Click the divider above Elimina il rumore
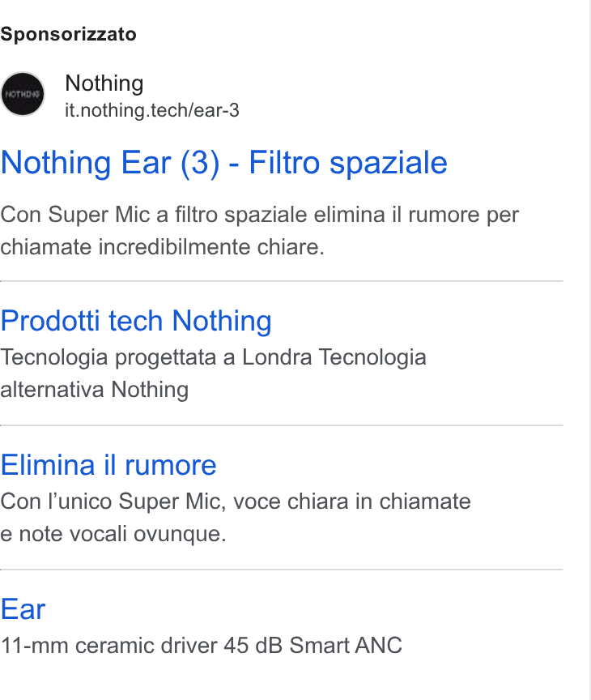The width and height of the screenshot is (591, 700). click(282, 425)
